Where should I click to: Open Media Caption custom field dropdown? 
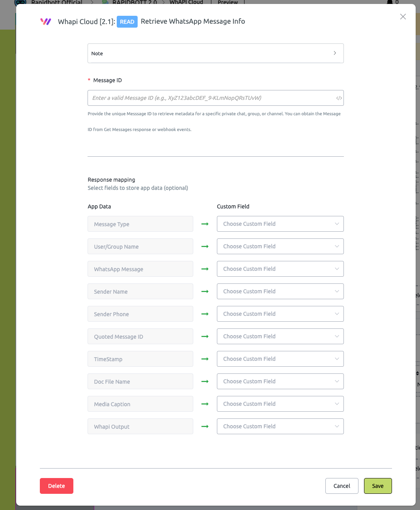(280, 404)
